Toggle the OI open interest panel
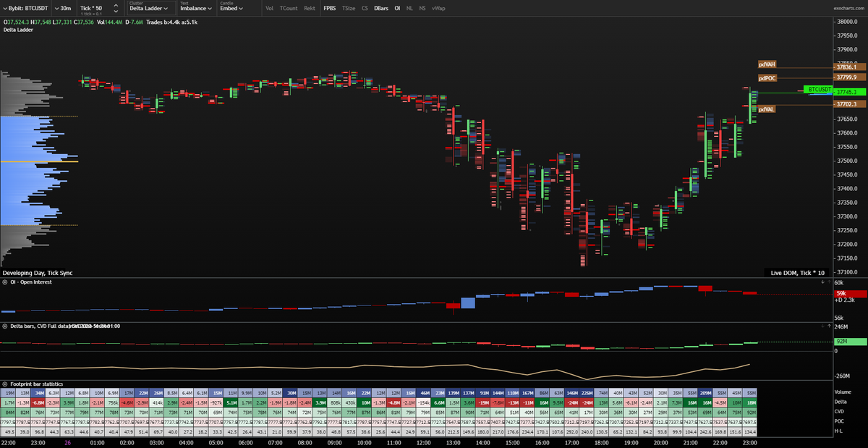The image size is (868, 448). (x=397, y=9)
